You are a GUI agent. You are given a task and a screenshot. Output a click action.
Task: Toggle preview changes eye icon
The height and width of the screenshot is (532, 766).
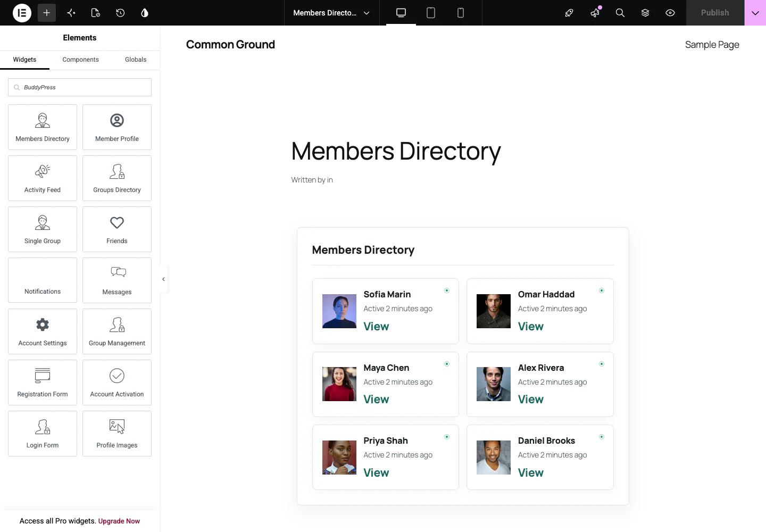(x=670, y=13)
